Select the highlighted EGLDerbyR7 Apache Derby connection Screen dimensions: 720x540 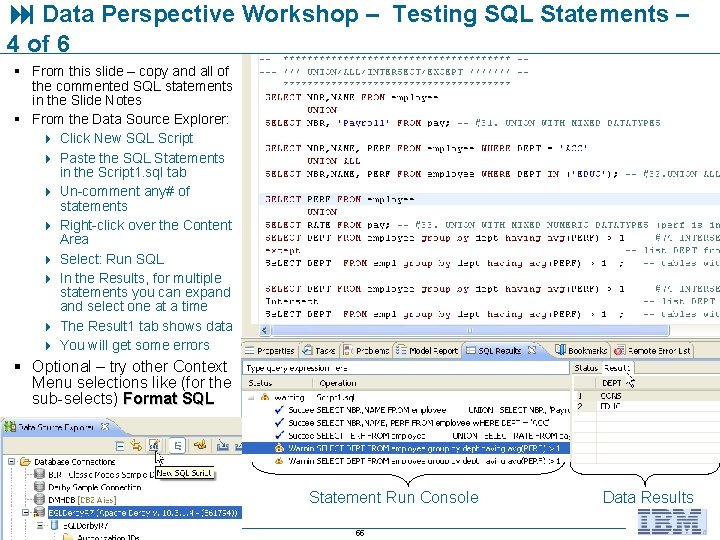click(x=144, y=512)
